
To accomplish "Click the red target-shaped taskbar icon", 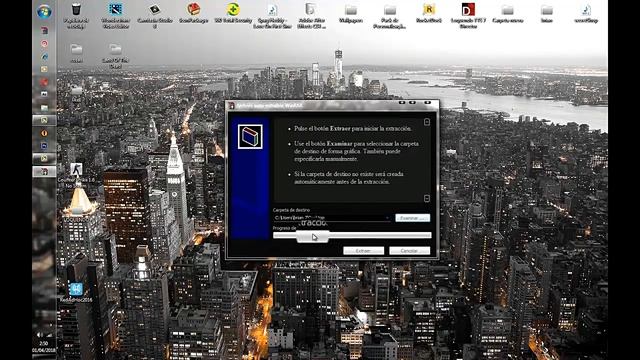I will click(x=44, y=43).
